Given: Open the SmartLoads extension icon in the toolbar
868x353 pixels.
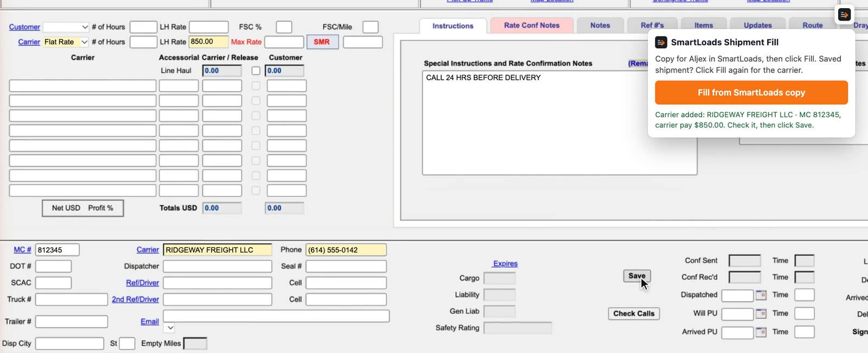Looking at the screenshot, I should click(844, 15).
